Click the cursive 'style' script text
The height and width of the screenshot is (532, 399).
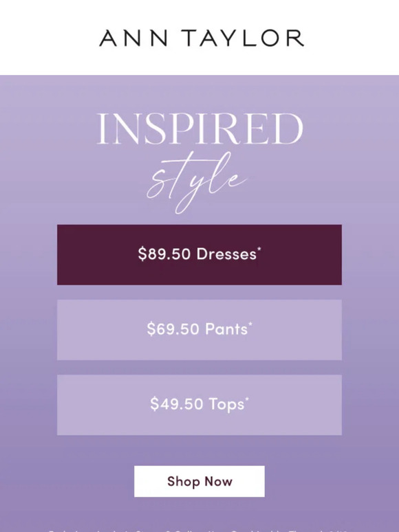click(x=197, y=182)
